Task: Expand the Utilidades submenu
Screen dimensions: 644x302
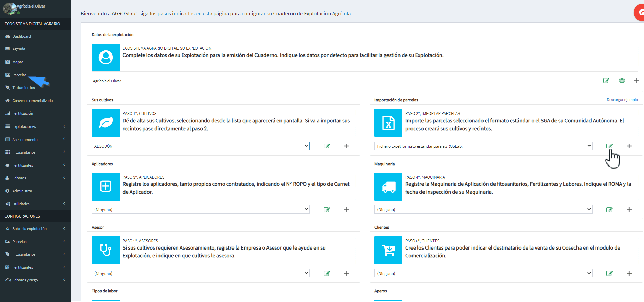Action: point(35,204)
